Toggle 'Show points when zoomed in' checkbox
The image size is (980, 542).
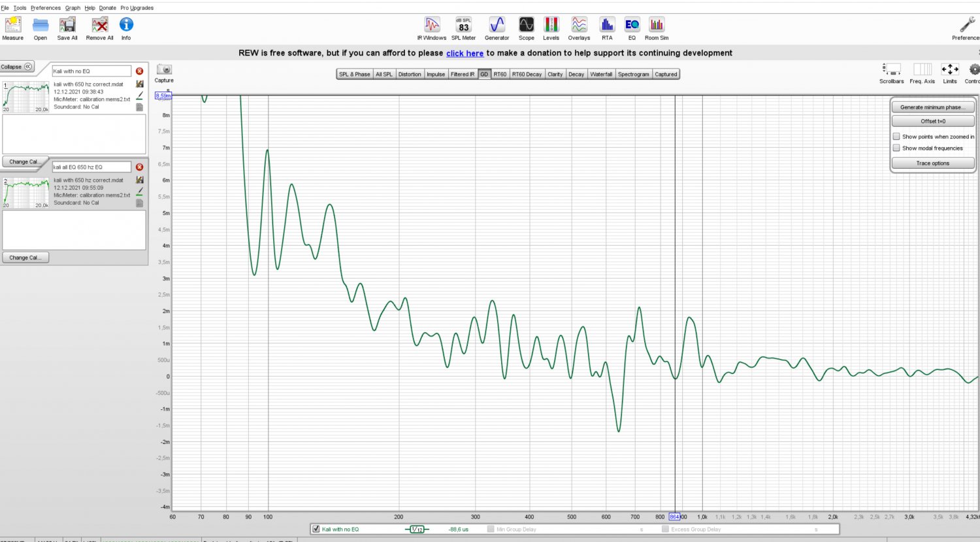pyautogui.click(x=896, y=137)
